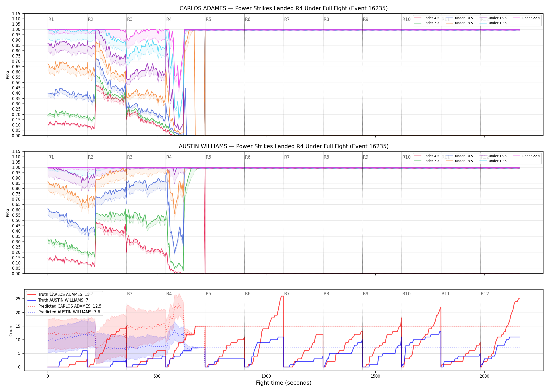
Task: Select 'under 22.5' legend entry in top chart
Action: point(527,18)
